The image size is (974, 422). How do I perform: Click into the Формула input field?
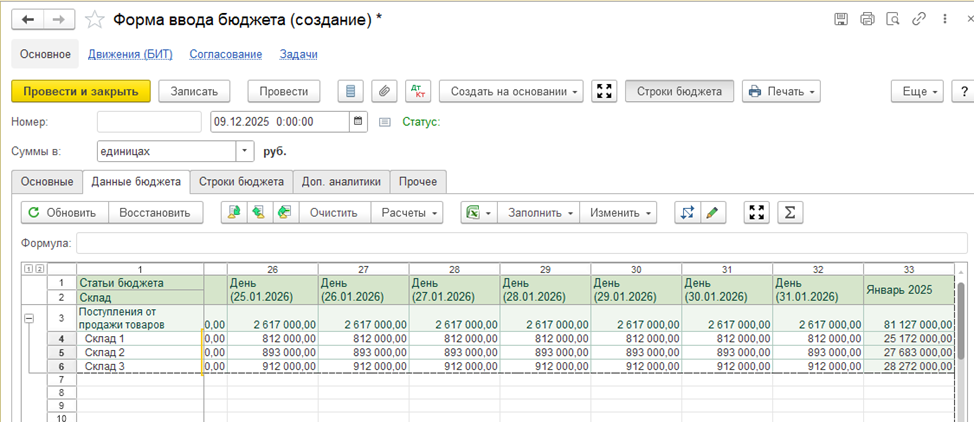(520, 243)
